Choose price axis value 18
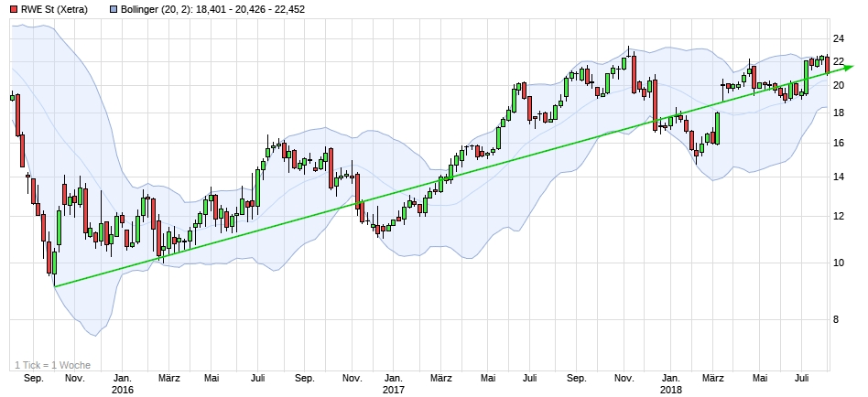Viewport: 868px width, 397px height. (838, 113)
